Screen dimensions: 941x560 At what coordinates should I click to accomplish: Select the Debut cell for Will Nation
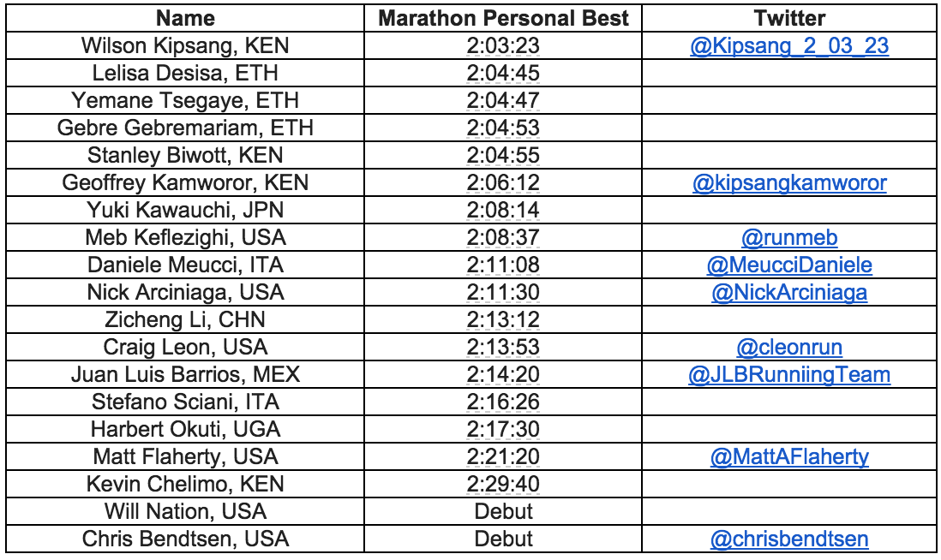503,512
